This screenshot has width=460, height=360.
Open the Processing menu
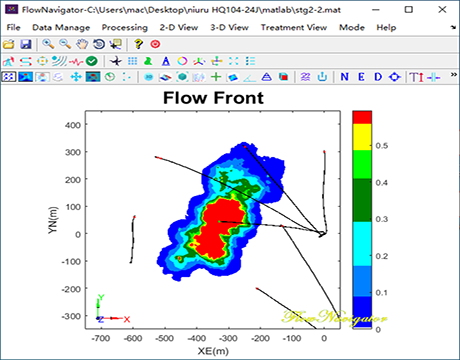[125, 27]
